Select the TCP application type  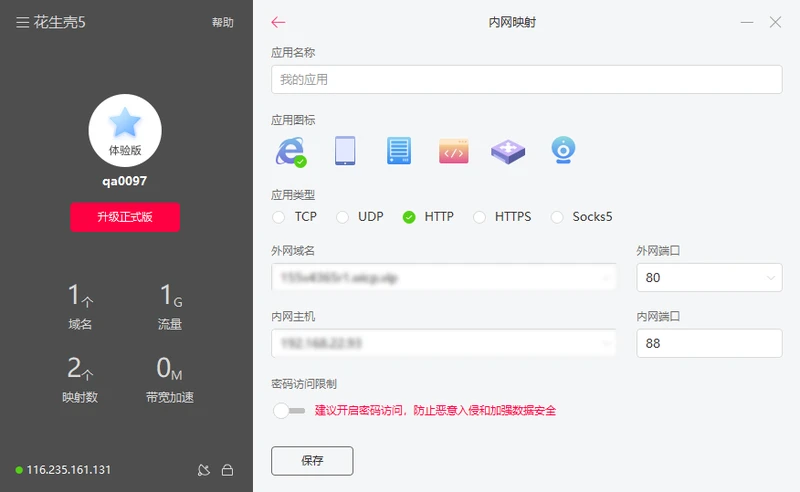279,217
